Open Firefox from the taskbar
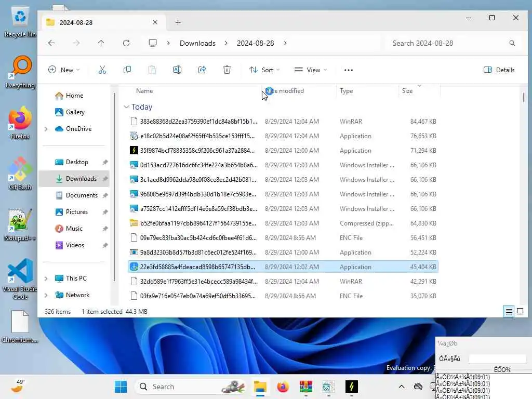532x399 pixels. [x=283, y=387]
